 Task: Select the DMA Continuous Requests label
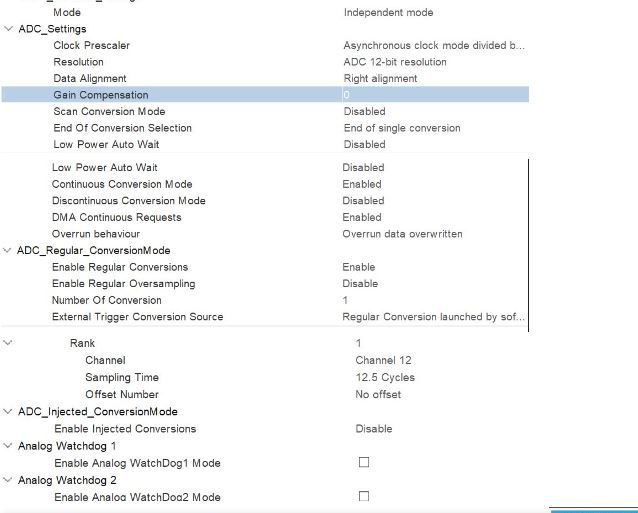point(117,218)
